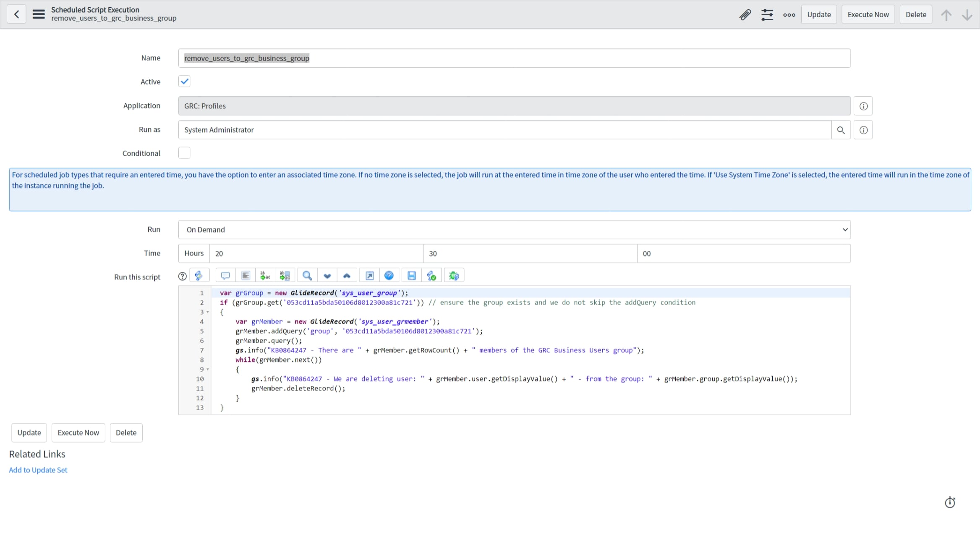The image size is (980, 544).
Task: Click line number 7 in gutter
Action: point(201,350)
